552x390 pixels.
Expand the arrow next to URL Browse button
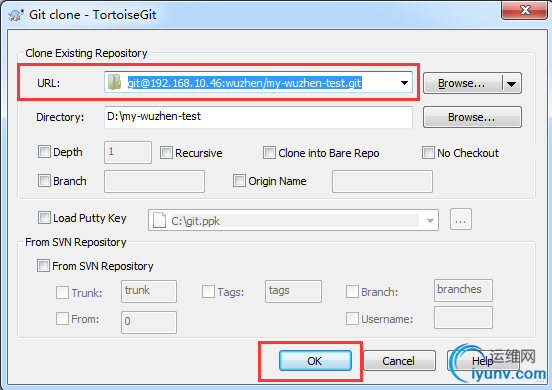coord(512,83)
